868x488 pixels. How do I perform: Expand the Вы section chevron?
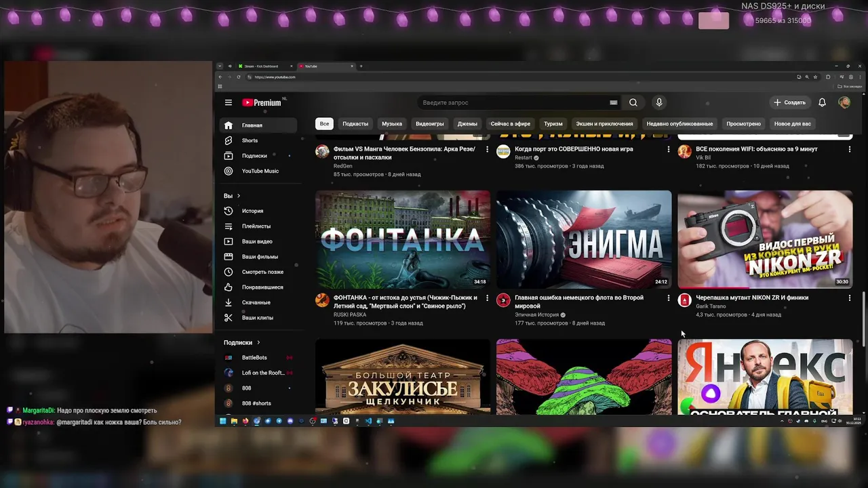point(238,196)
